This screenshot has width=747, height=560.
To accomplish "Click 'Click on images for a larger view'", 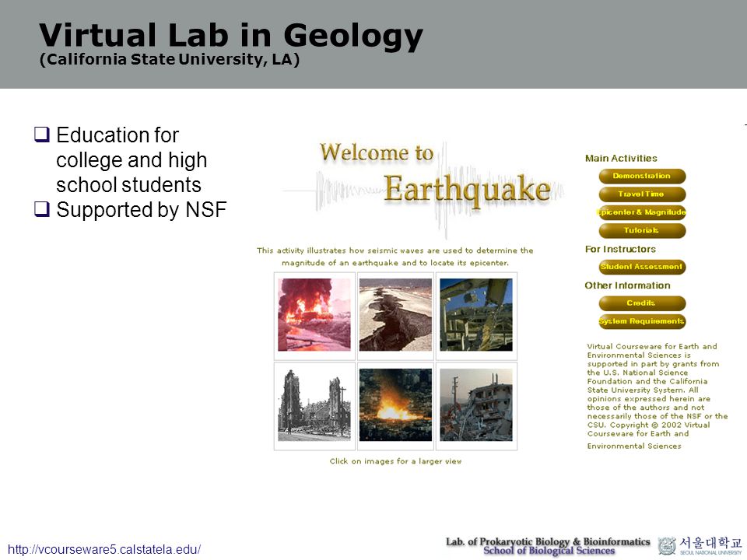I will pyautogui.click(x=395, y=461).
